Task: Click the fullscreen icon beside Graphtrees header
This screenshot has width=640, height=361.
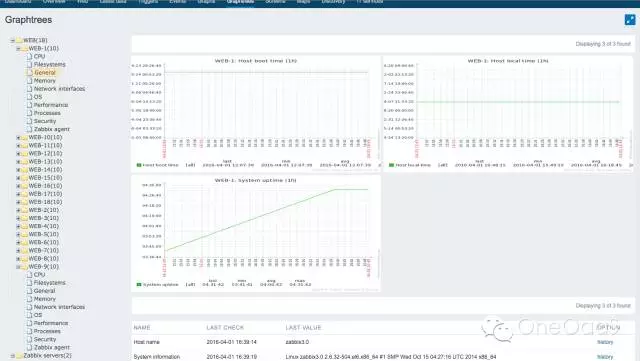Action: [630, 20]
